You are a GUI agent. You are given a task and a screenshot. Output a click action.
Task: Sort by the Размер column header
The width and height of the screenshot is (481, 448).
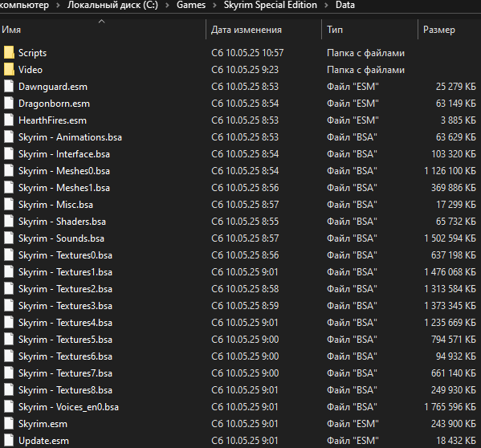(x=450, y=30)
